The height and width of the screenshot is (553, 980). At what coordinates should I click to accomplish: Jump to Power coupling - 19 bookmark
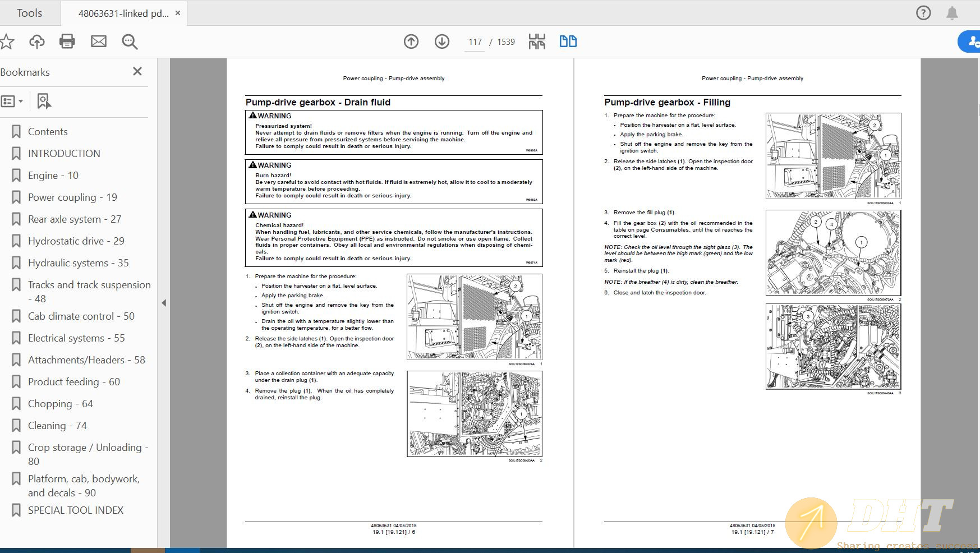pyautogui.click(x=72, y=197)
